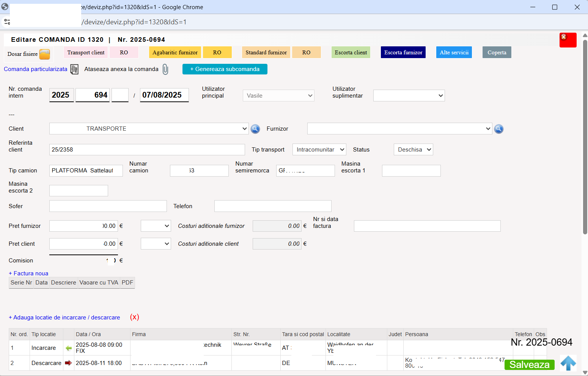Select the Alte servicii tab
The image size is (588, 376).
(454, 52)
